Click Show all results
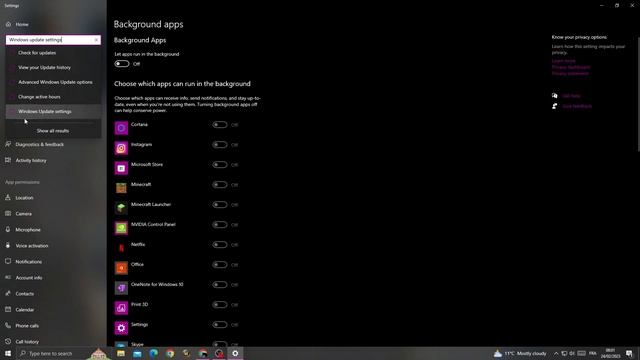This screenshot has height=360, width=640. click(53, 131)
